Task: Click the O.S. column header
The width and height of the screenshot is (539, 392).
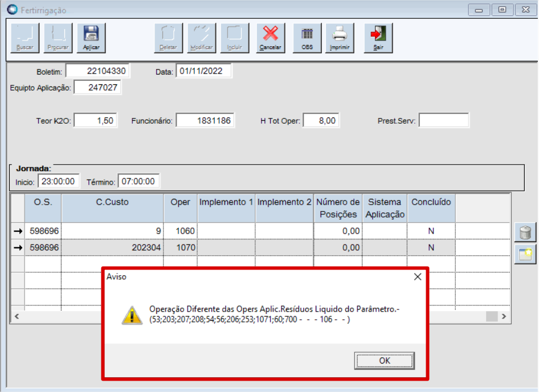Action: [x=43, y=208]
